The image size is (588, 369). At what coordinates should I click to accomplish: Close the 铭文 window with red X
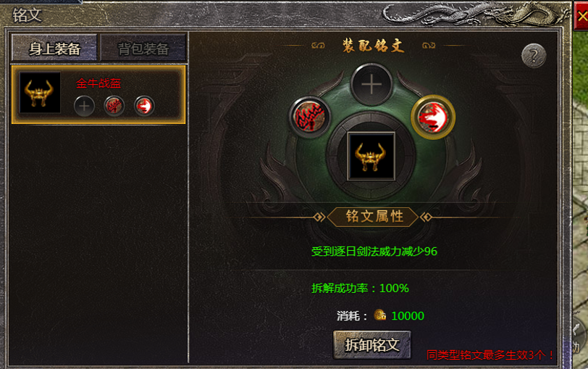pos(582,16)
